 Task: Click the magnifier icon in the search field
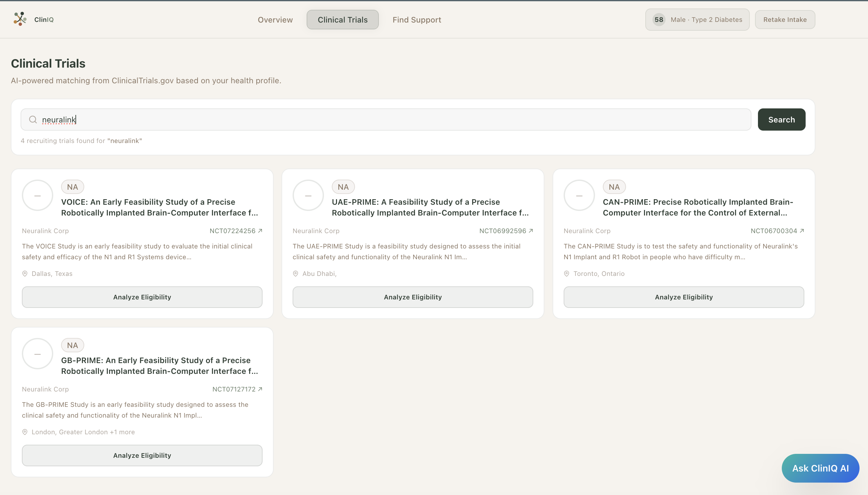33,120
